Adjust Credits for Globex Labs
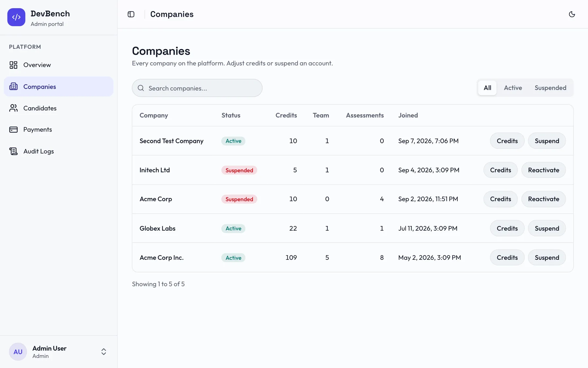The height and width of the screenshot is (368, 588). [507, 228]
